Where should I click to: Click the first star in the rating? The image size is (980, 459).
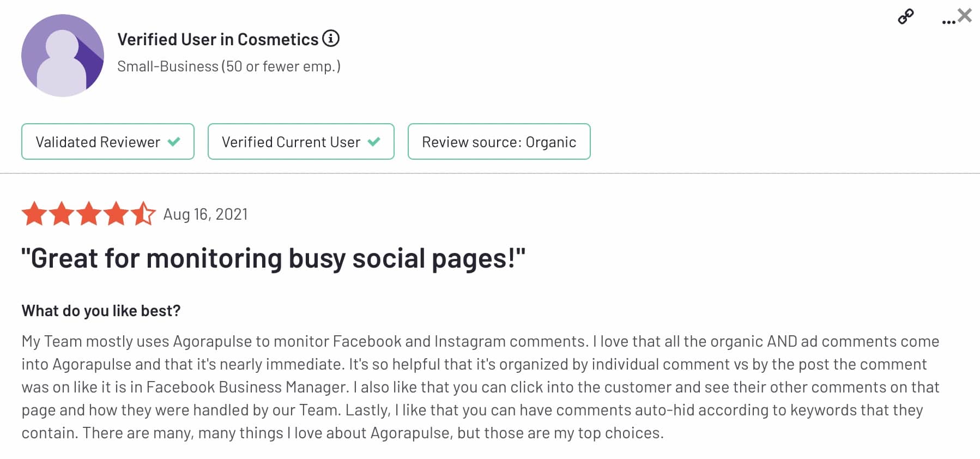pyautogui.click(x=34, y=214)
